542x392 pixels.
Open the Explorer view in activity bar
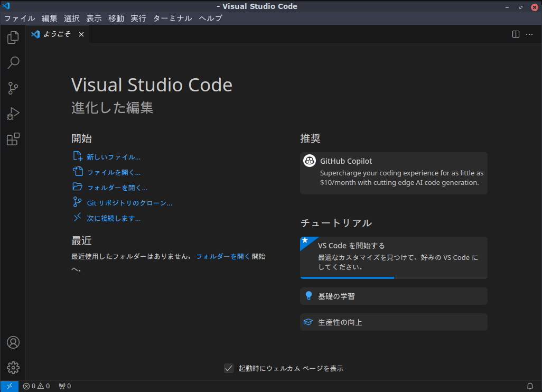pos(13,38)
